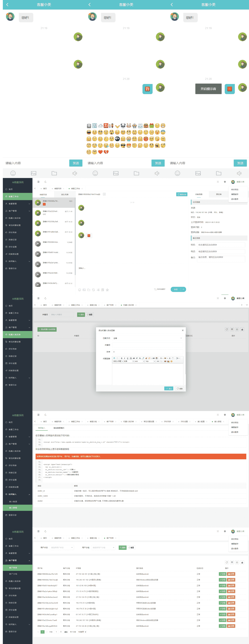Toggle underline in the 问题回复 rich editor
The width and height of the screenshot is (249, 644).
(x=127, y=358)
